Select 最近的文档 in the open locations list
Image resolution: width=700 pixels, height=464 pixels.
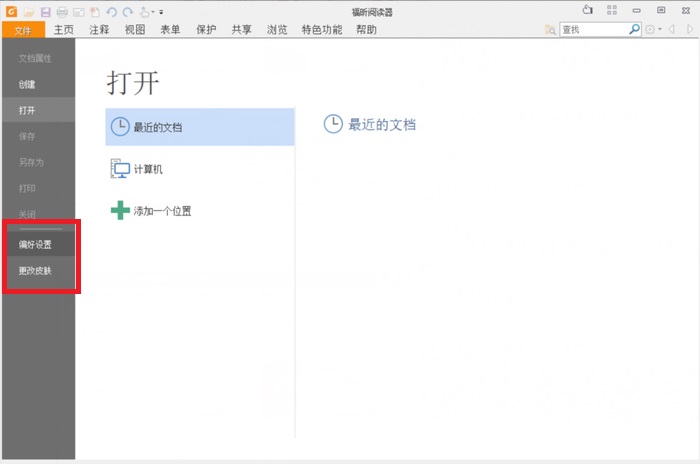pos(200,127)
